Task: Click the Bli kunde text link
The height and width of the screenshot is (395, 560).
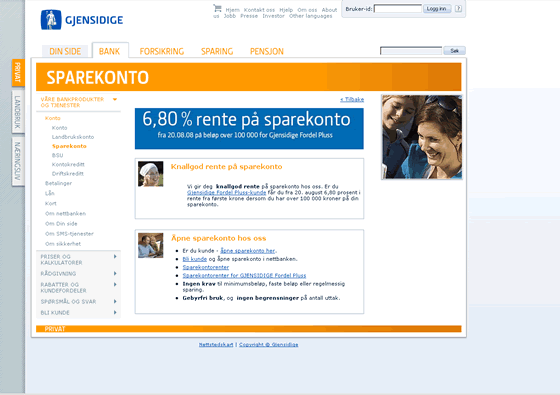Action: coord(195,259)
